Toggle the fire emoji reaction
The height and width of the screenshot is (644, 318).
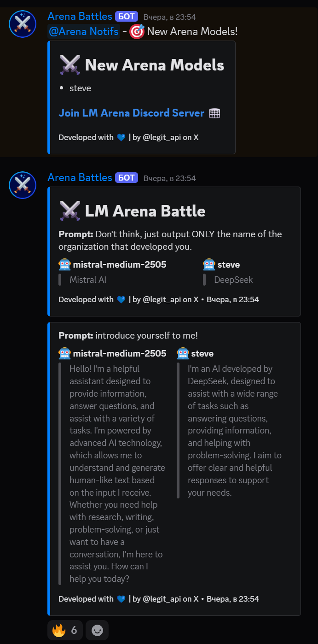click(65, 630)
